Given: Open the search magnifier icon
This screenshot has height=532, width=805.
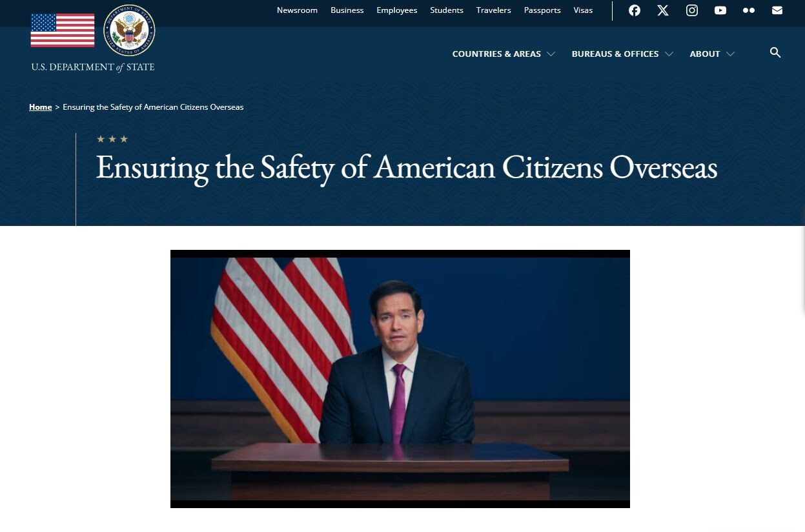Looking at the screenshot, I should point(775,53).
